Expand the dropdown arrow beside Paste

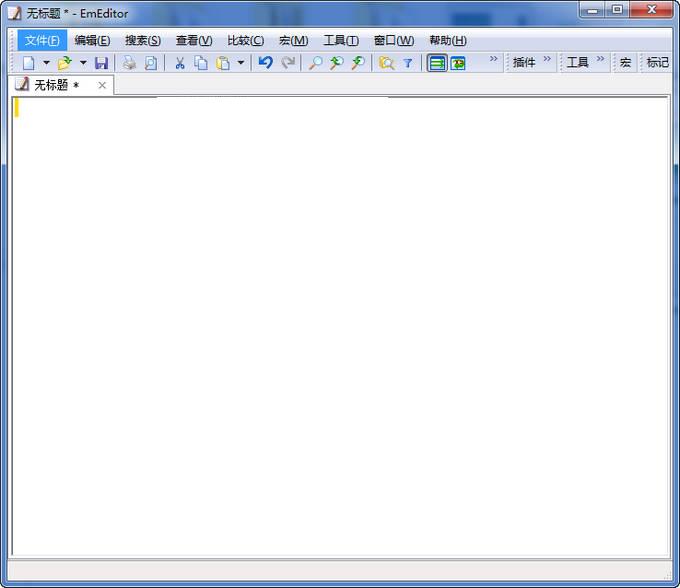241,63
